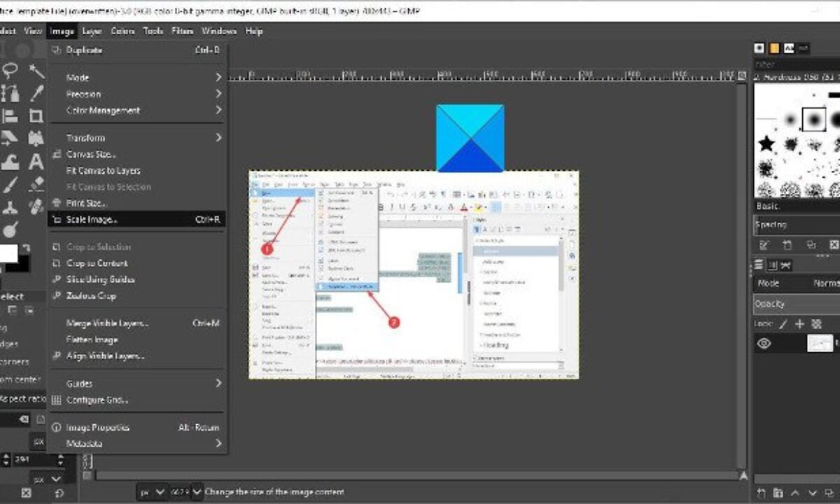Choose Print Size menu entry
840x504 pixels.
(x=137, y=203)
